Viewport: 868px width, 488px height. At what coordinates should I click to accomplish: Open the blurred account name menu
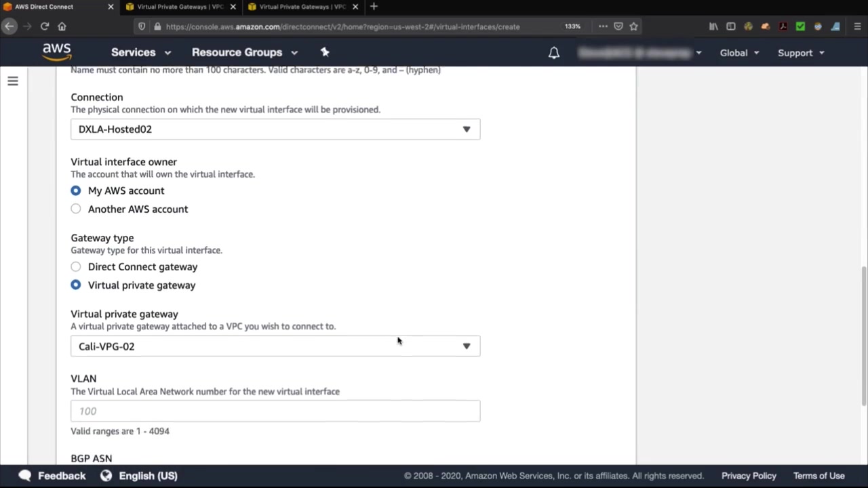click(x=639, y=53)
